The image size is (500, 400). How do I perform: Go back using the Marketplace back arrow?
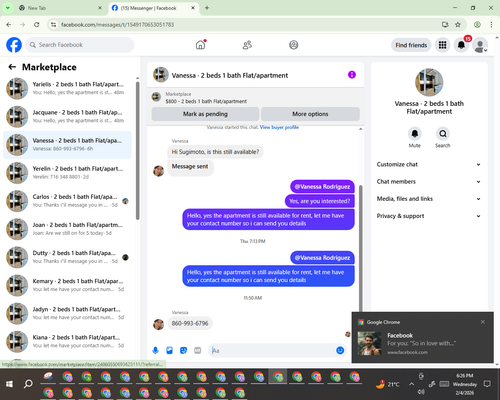tap(12, 67)
